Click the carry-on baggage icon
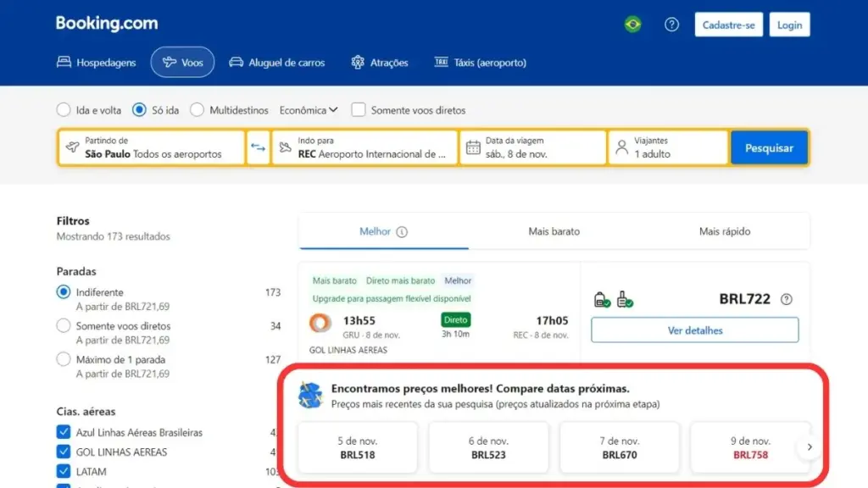The width and height of the screenshot is (868, 488). 625,299
